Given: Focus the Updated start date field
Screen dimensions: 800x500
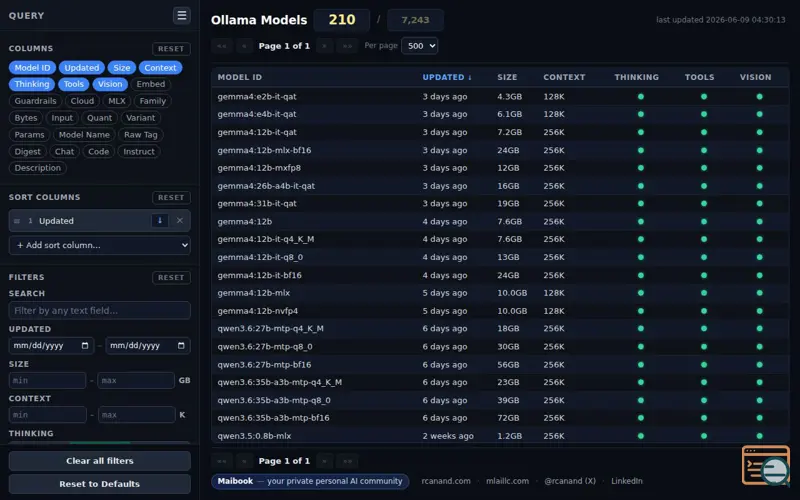Looking at the screenshot, I should click(51, 345).
